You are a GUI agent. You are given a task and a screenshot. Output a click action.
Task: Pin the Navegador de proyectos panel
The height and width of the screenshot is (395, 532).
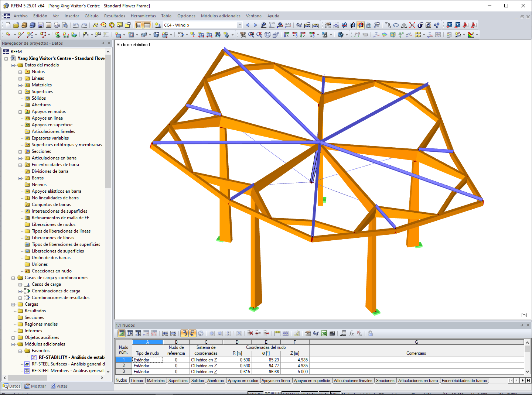pos(103,43)
